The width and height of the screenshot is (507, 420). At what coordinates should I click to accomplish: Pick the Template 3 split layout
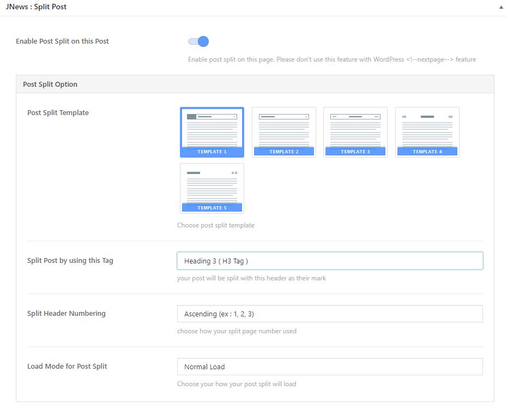355,132
